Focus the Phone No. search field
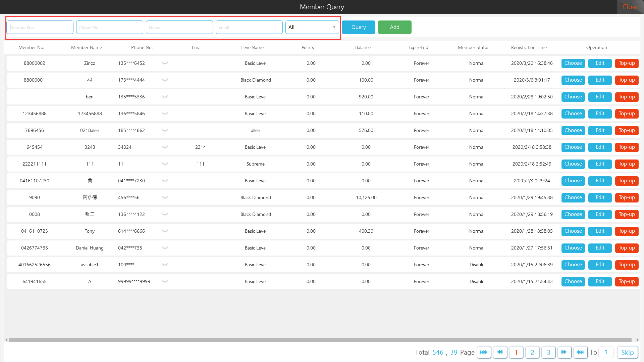This screenshot has height=362, width=644. pyautogui.click(x=110, y=27)
